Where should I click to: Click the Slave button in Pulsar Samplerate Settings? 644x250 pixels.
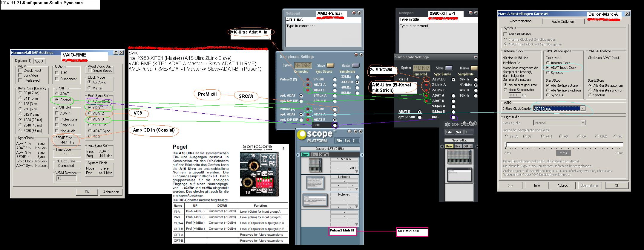(x=330, y=65)
